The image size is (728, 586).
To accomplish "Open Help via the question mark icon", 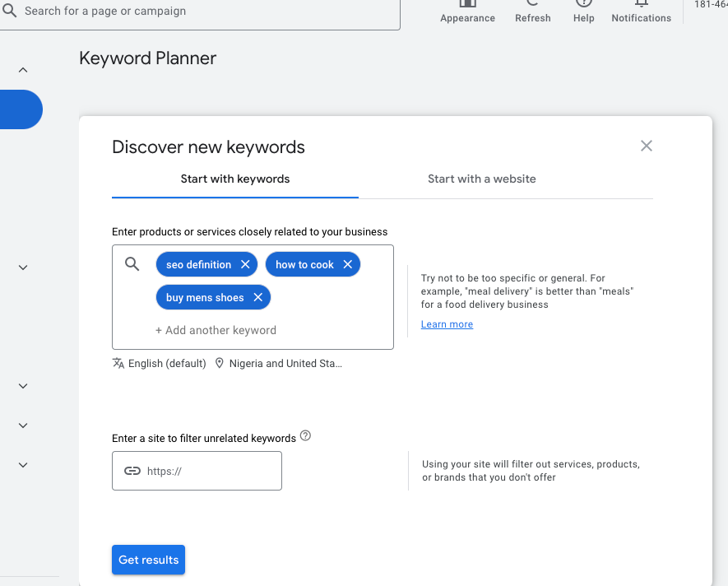I will click(x=583, y=6).
